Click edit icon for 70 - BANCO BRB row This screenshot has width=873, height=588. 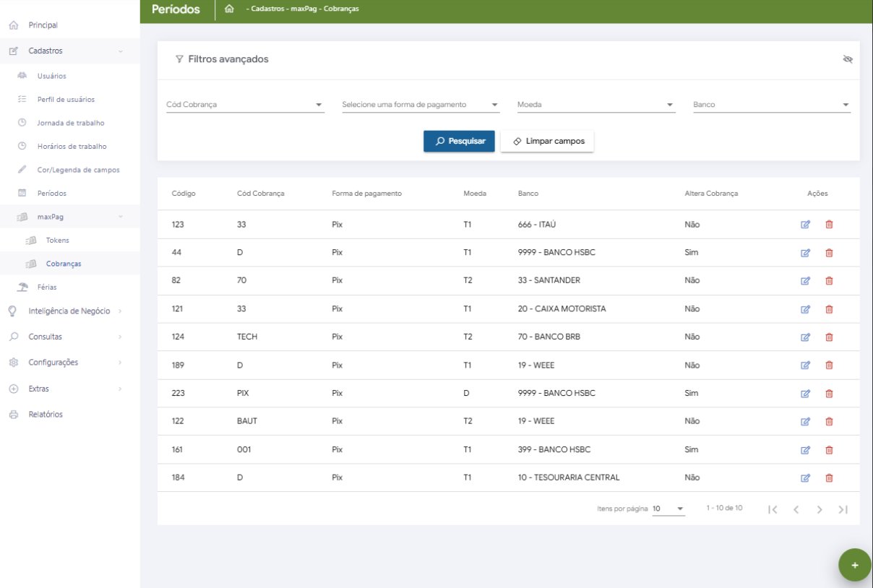click(805, 337)
